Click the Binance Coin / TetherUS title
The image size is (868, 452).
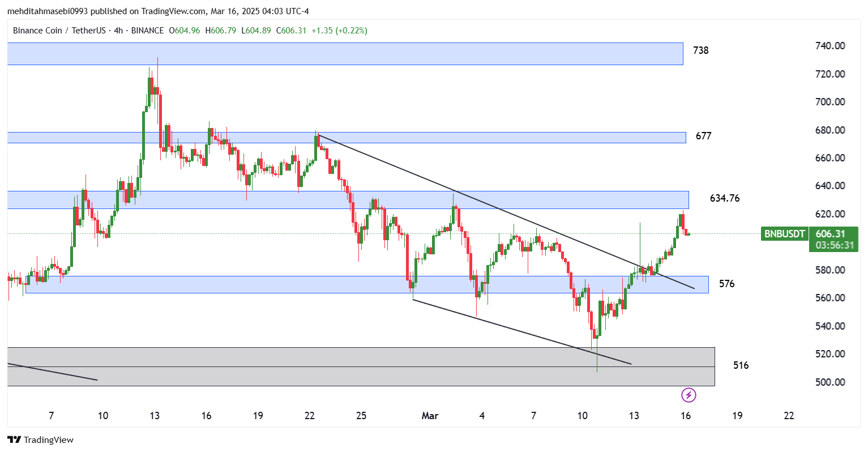[x=59, y=31]
